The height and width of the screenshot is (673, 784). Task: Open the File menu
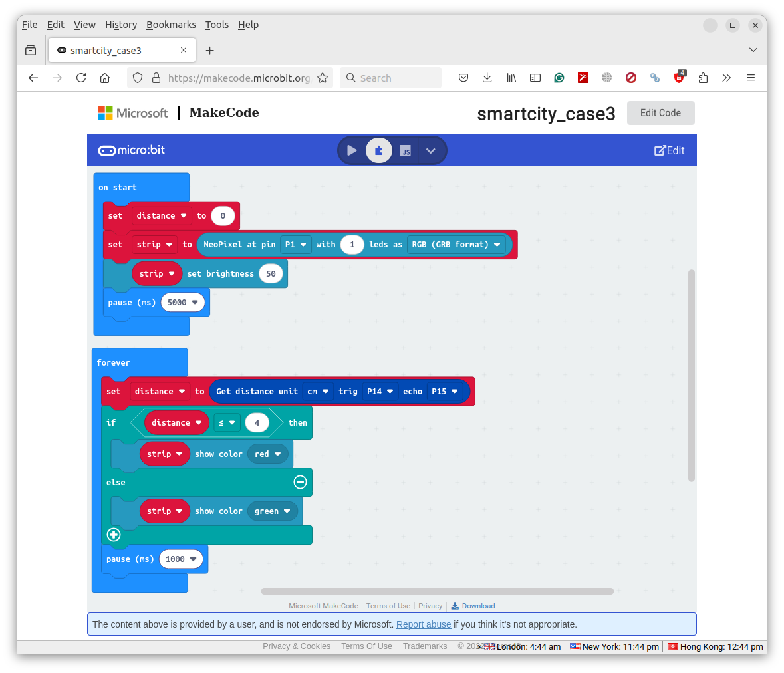click(x=29, y=25)
